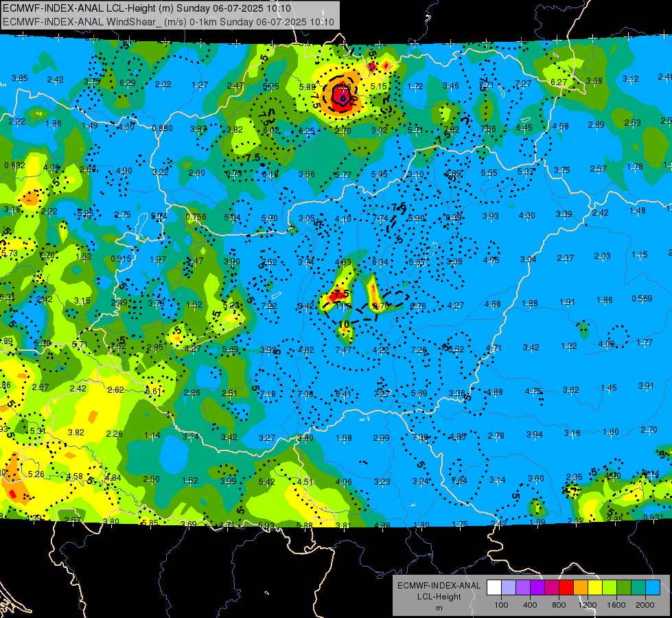Click the red swatch in the legend
The image size is (672, 618).
click(x=566, y=588)
